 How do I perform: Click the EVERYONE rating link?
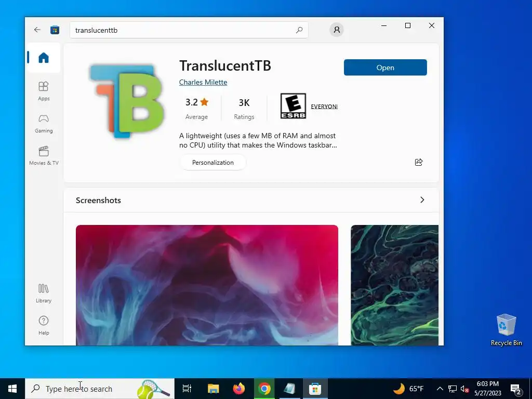(x=324, y=107)
